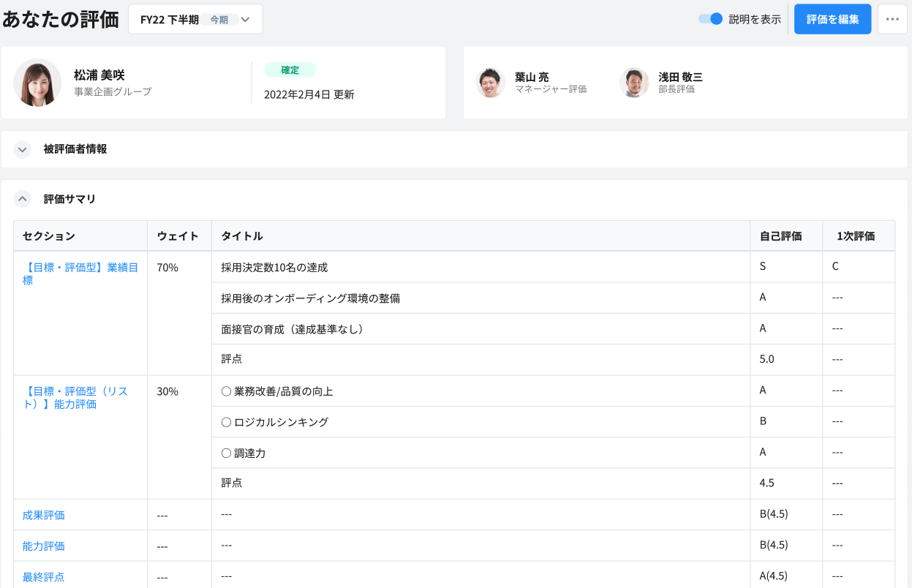Click 浅田 敬三's avatar icon
Image resolution: width=912 pixels, height=588 pixels.
[634, 83]
